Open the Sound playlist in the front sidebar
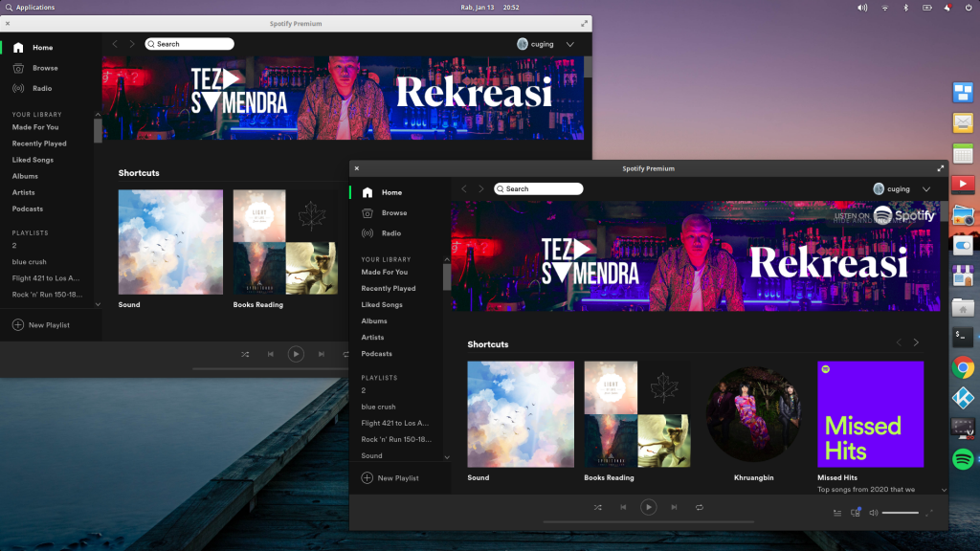Screen dimensions: 980x551 click(x=371, y=455)
